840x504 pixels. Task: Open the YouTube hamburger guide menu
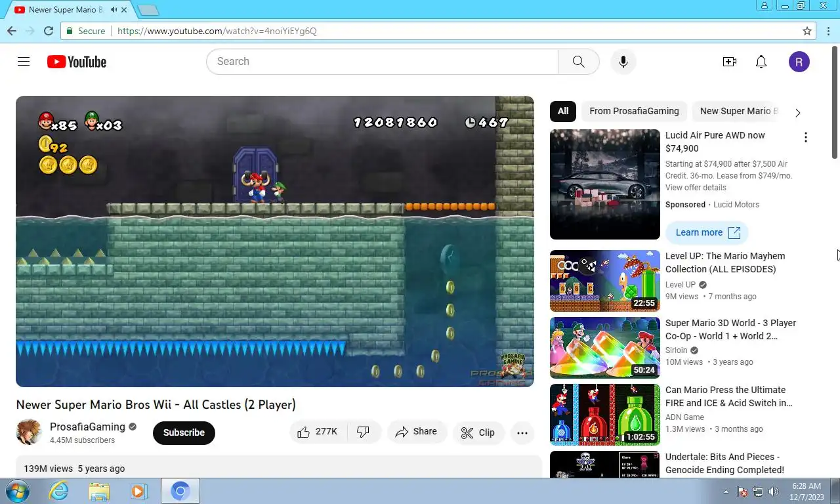point(24,62)
